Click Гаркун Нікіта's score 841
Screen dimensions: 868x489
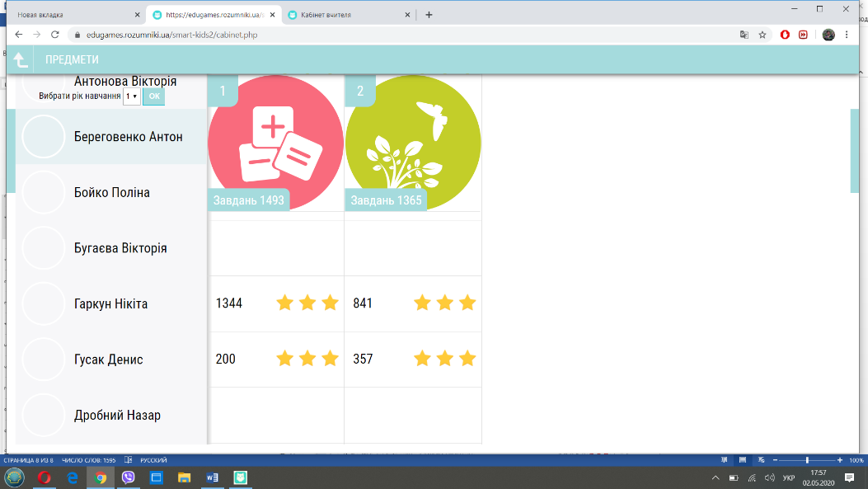[363, 303]
